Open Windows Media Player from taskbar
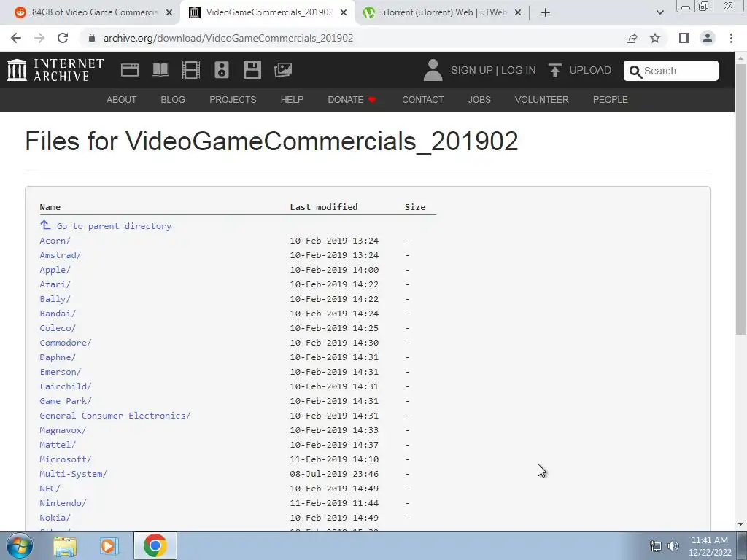 point(109,546)
